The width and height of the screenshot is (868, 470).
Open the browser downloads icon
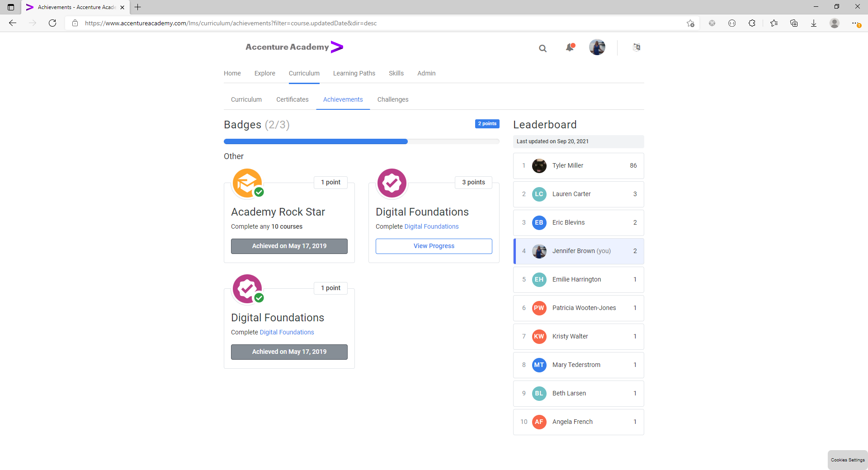[x=814, y=23]
